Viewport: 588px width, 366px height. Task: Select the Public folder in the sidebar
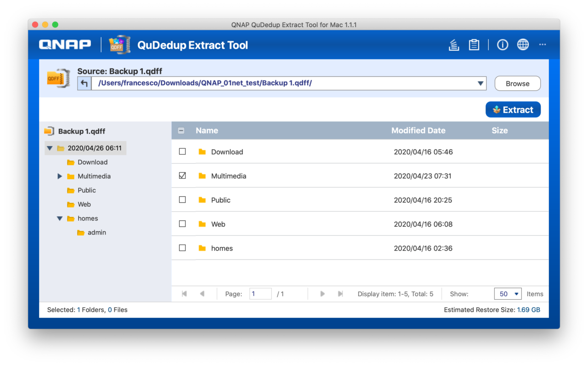(87, 190)
